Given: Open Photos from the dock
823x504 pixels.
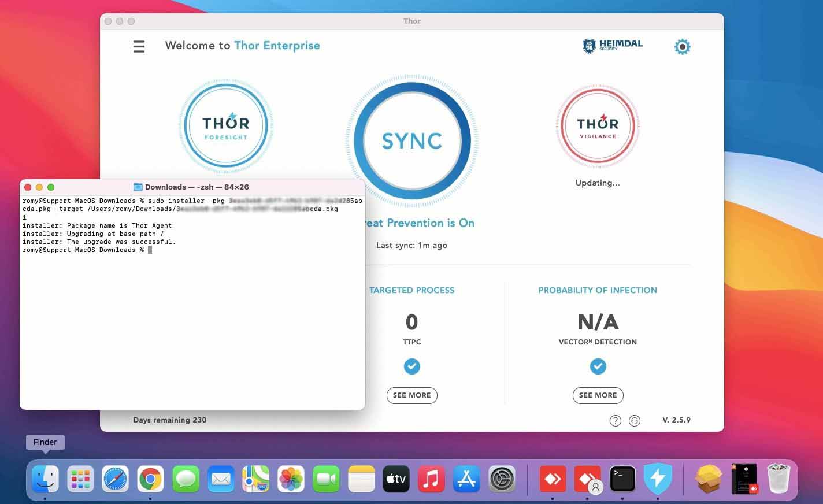Looking at the screenshot, I should (291, 479).
